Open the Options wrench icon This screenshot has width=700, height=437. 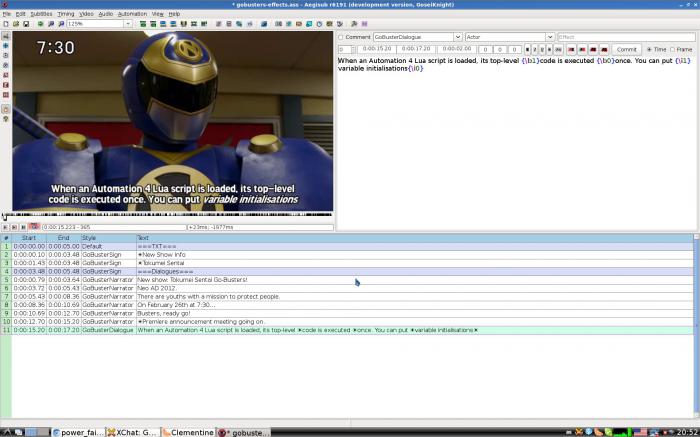click(354, 24)
